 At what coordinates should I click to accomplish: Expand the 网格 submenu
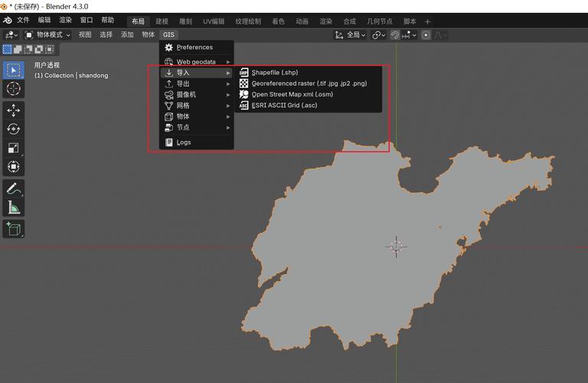coord(197,106)
